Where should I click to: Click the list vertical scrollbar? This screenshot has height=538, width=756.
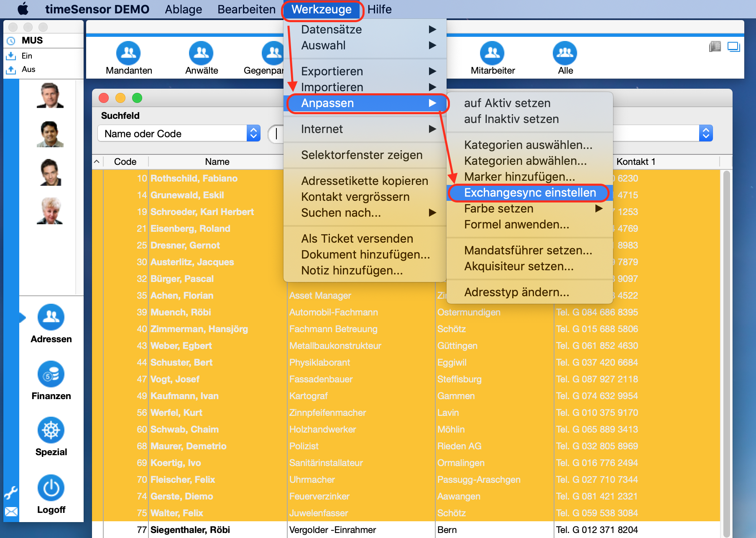726,354
